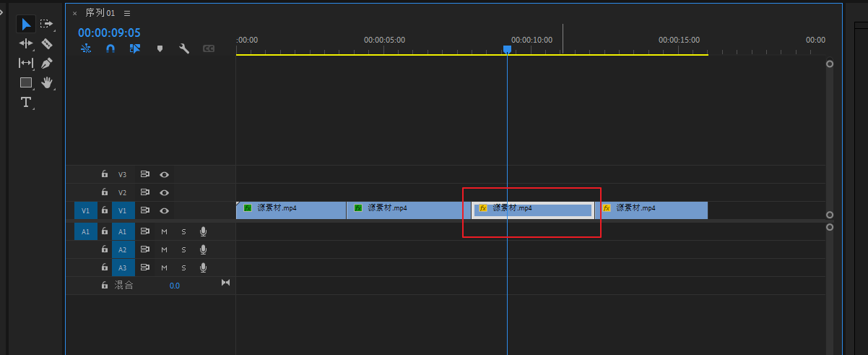
Task: Open the 序列 01 panel menu
Action: (127, 13)
